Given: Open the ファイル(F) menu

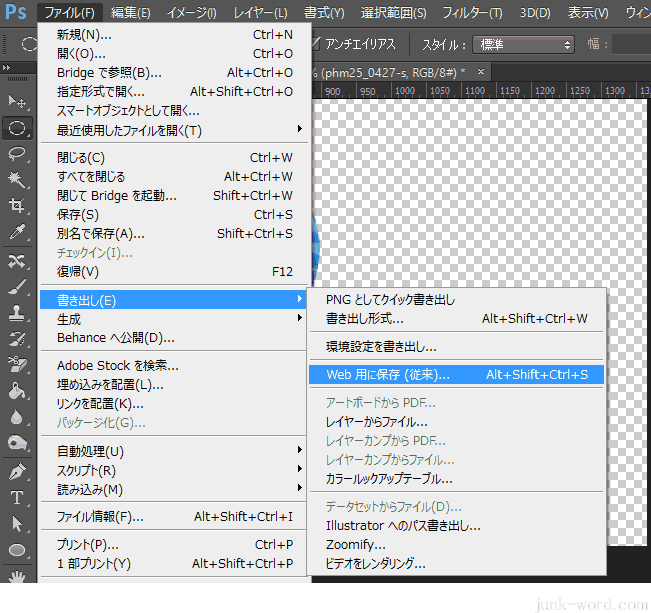Looking at the screenshot, I should 69,13.
